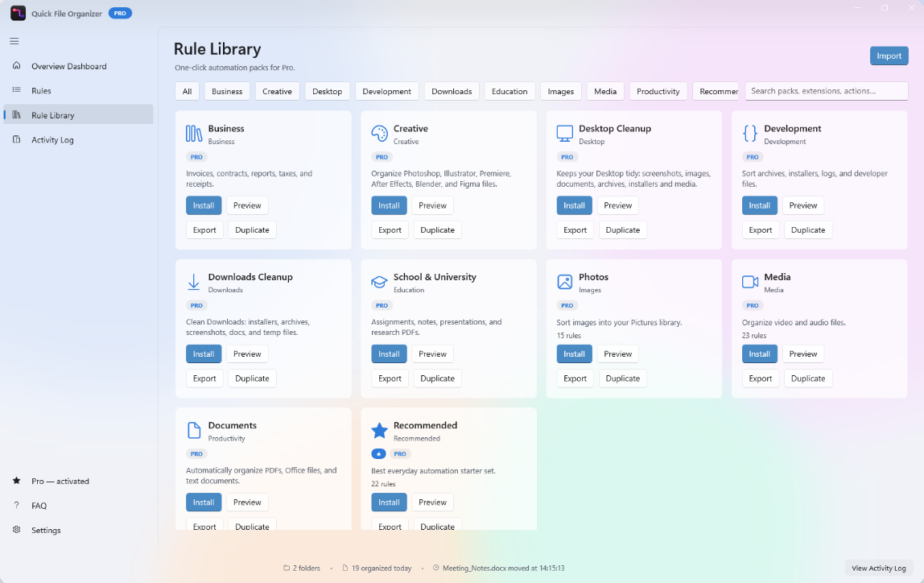This screenshot has height=583, width=924.
Task: Click the clock icon beside Meeting_Notes.docx
Action: click(x=436, y=569)
